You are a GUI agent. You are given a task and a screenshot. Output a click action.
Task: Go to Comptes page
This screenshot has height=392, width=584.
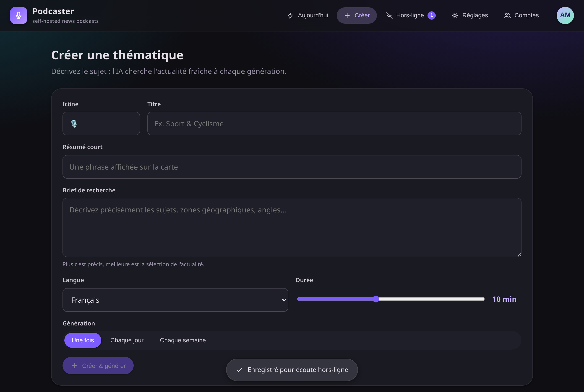(521, 15)
